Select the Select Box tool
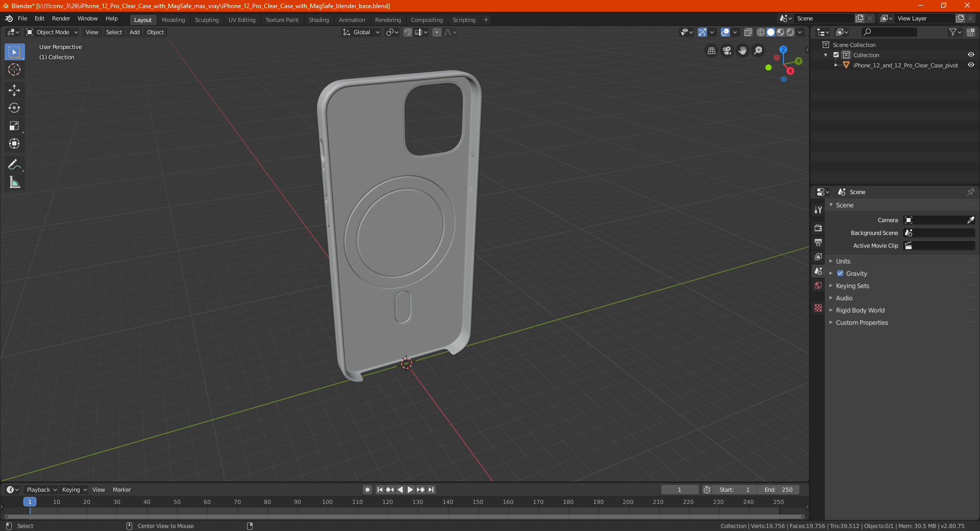 (x=14, y=52)
